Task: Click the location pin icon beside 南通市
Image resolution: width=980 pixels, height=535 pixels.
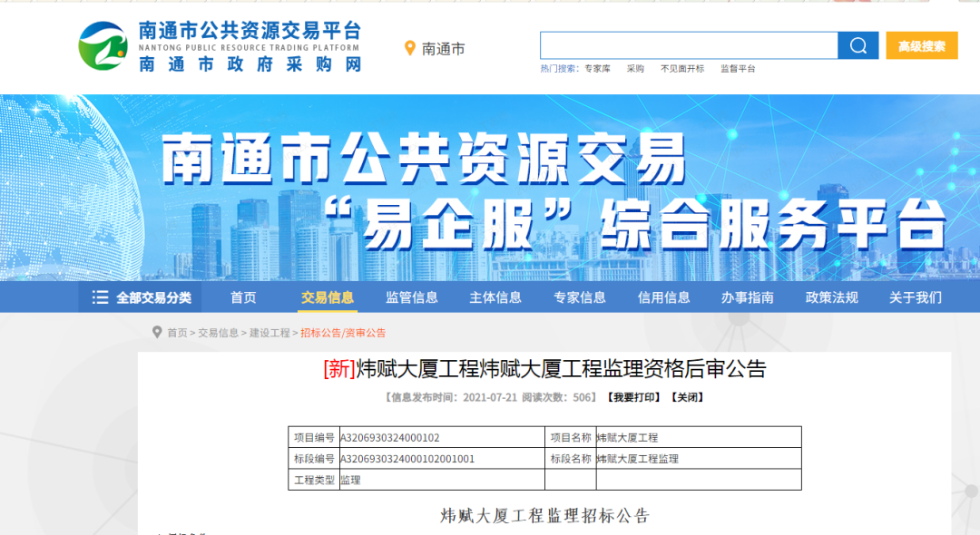Action: tap(410, 49)
